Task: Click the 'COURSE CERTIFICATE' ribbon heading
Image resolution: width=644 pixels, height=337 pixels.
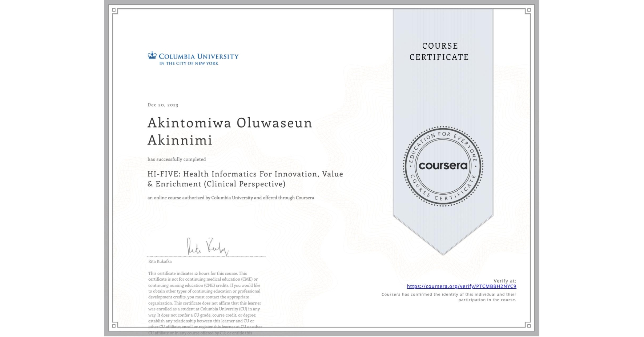Action: 439,52
